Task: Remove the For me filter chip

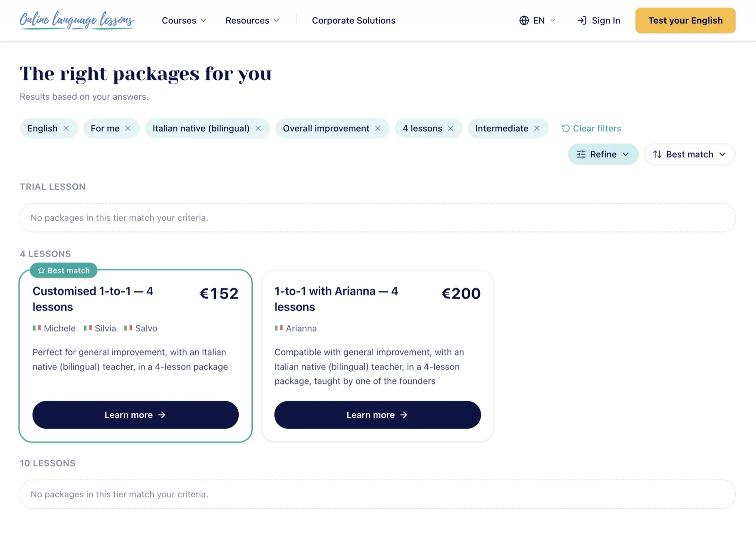Action: click(128, 129)
